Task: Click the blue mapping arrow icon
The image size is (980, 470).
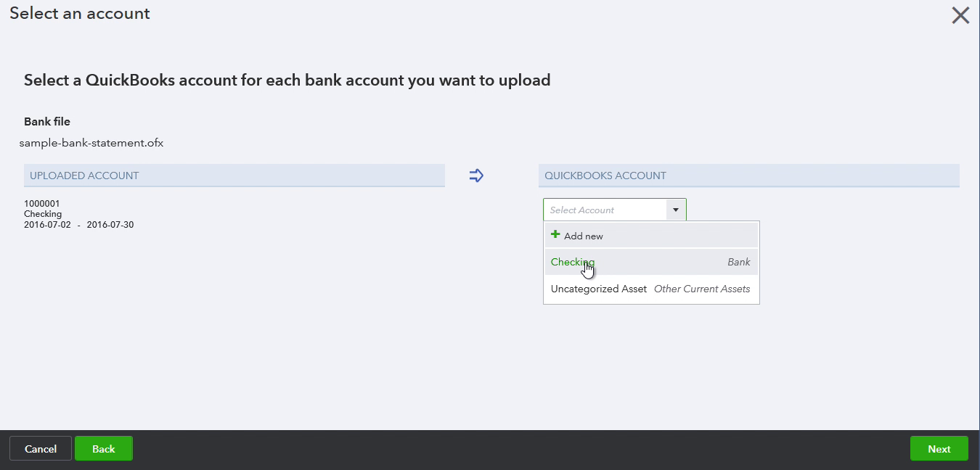Action: click(476, 176)
